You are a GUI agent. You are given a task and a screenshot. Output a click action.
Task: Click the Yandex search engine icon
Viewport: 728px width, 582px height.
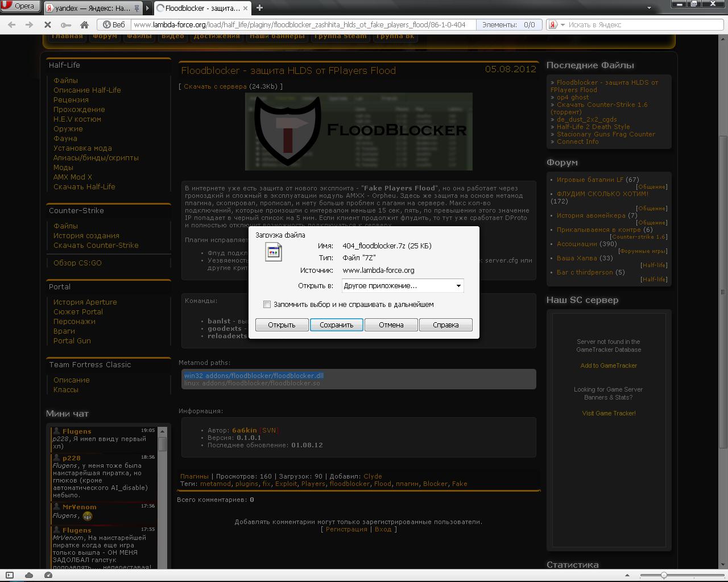[x=553, y=25]
